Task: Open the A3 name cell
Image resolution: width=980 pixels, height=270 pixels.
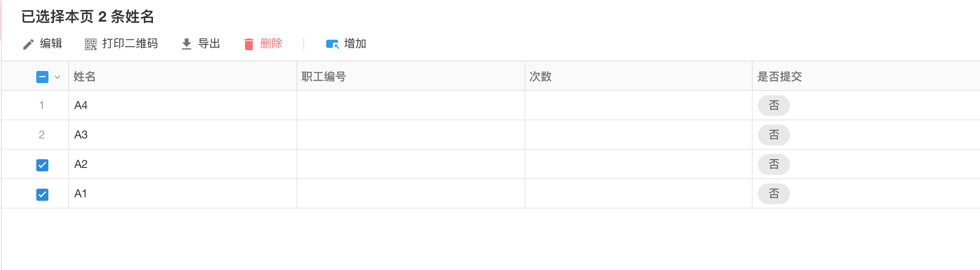Action: coord(81,135)
